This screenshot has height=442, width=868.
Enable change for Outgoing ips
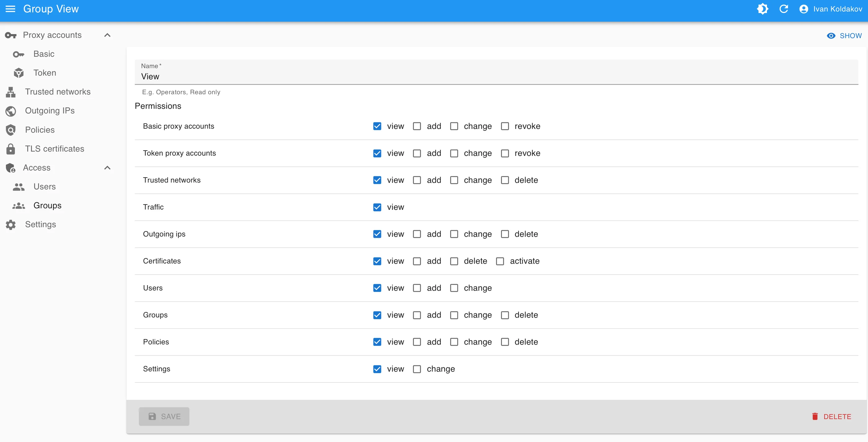pos(454,234)
